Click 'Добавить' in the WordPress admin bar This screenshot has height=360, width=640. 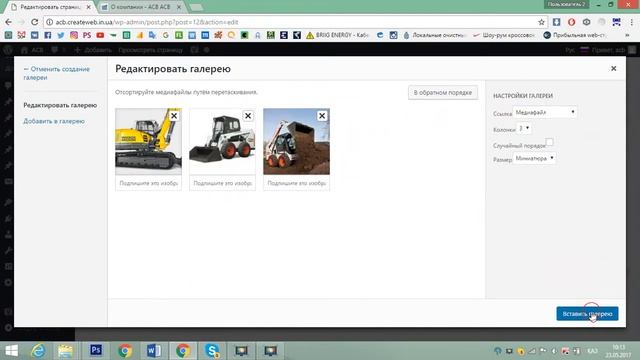pos(93,50)
